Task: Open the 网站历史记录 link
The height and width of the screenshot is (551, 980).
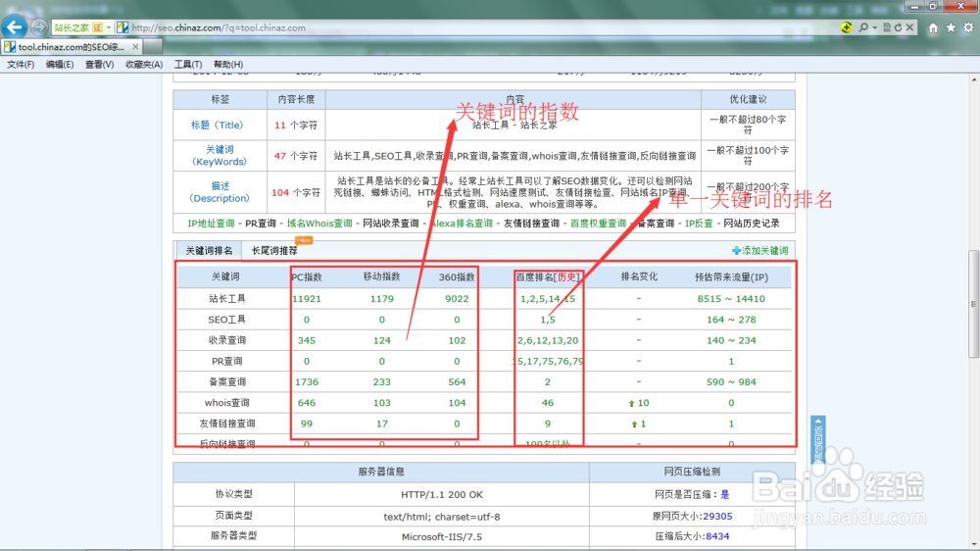Action: (752, 224)
